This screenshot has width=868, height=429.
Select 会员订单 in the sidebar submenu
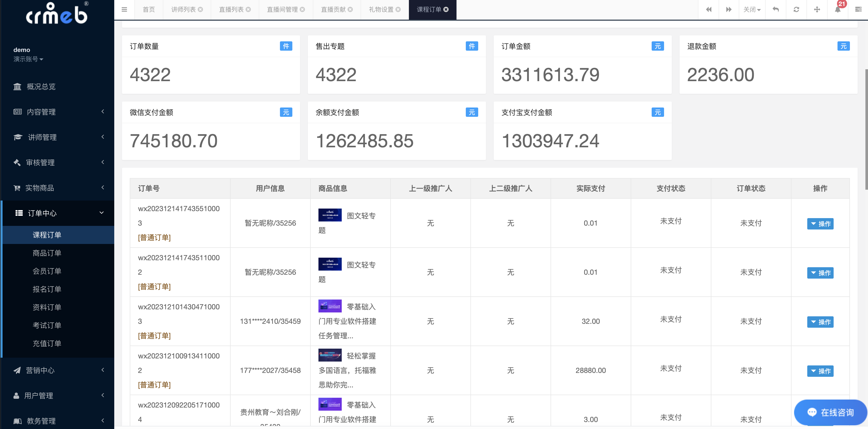(58, 271)
